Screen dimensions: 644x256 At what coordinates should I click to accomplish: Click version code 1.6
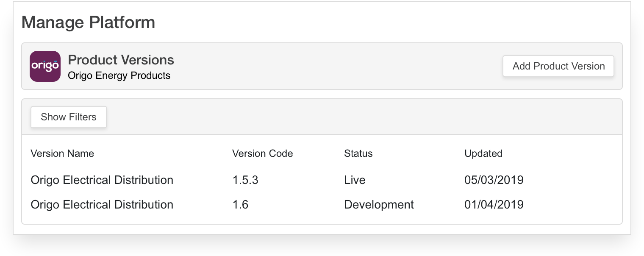click(x=240, y=205)
